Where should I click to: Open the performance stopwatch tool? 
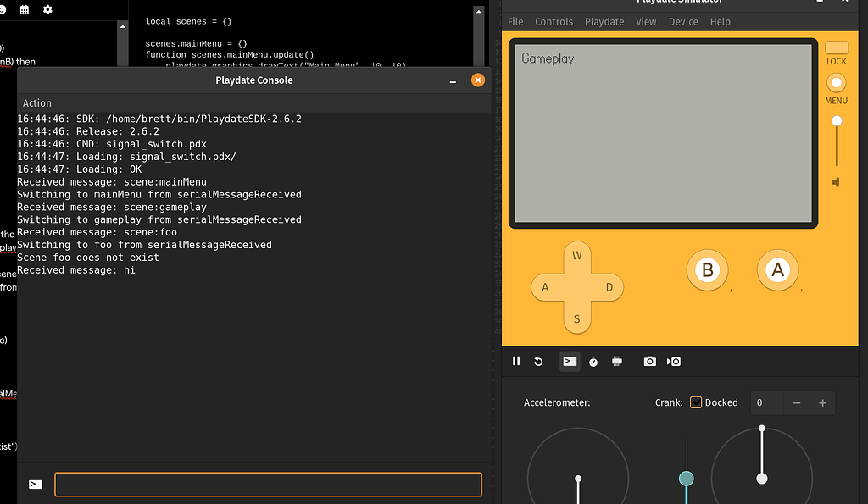[x=593, y=361]
